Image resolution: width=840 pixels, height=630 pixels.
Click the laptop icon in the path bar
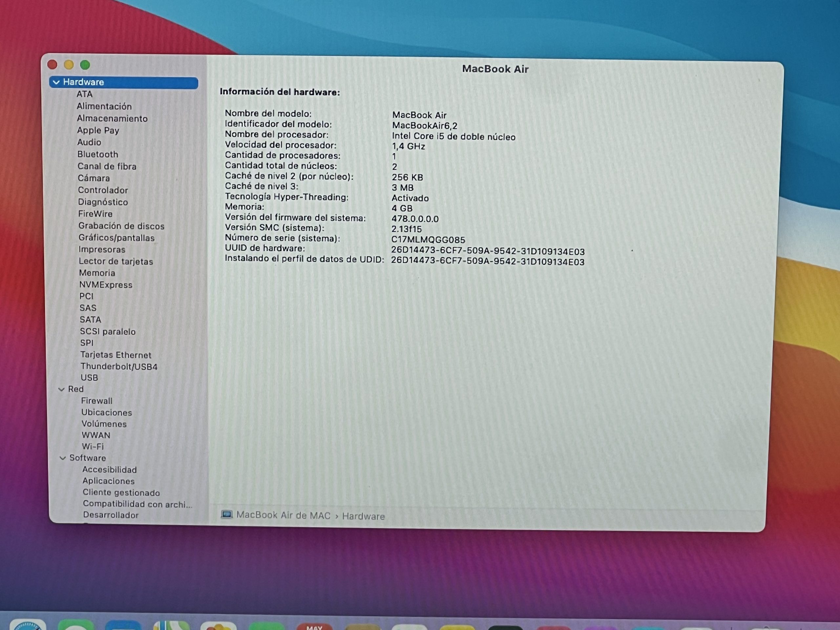(227, 514)
